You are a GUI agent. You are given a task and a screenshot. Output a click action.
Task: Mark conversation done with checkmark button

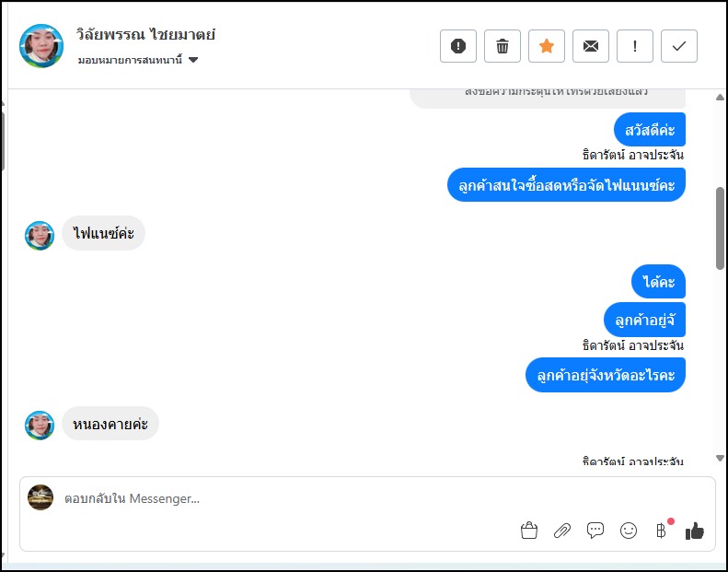coord(679,46)
